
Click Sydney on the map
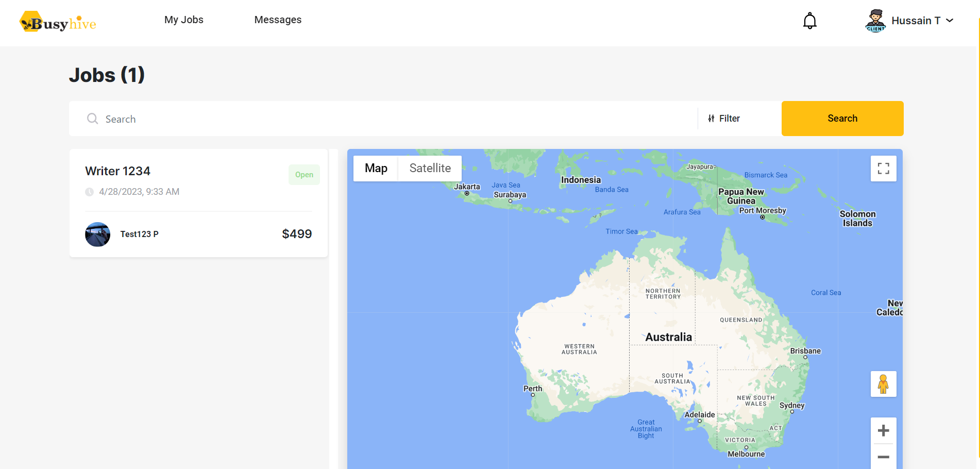tap(792, 406)
